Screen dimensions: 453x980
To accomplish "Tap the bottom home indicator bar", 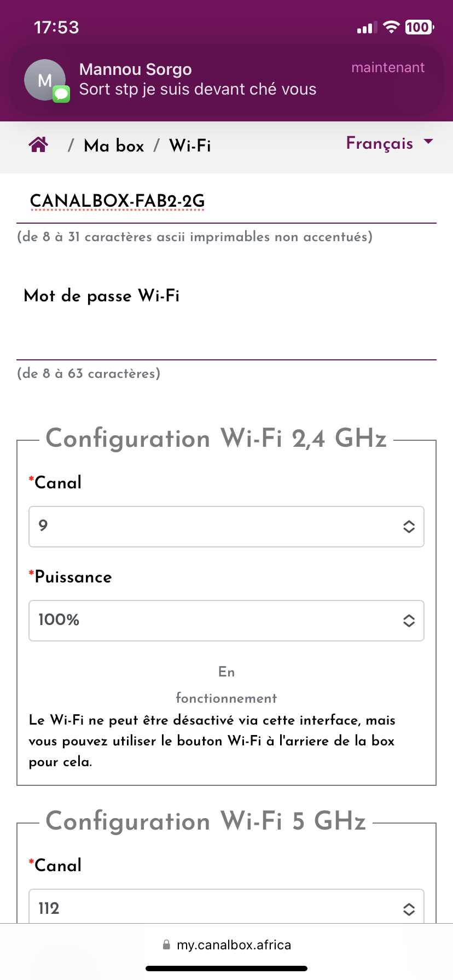I will coord(226,968).
